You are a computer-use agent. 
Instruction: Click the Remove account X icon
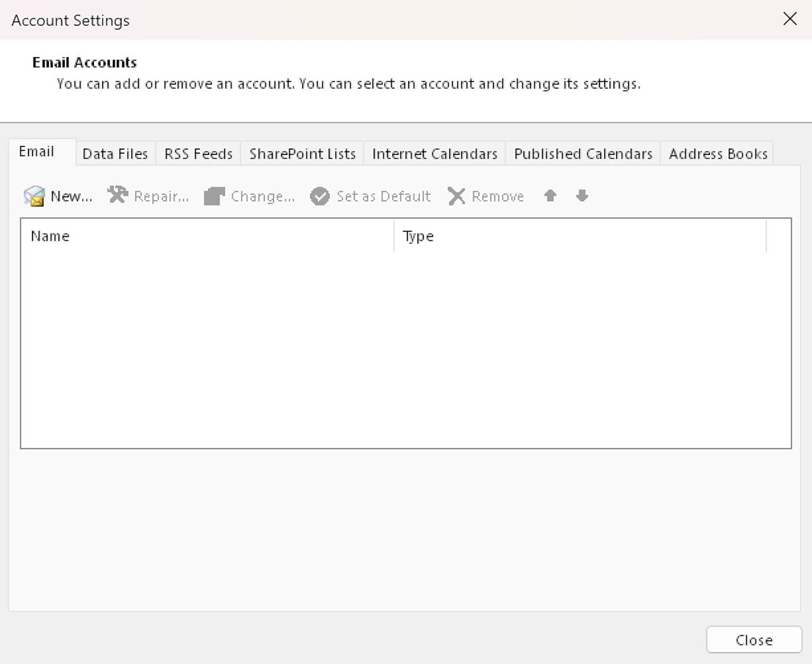coord(455,196)
